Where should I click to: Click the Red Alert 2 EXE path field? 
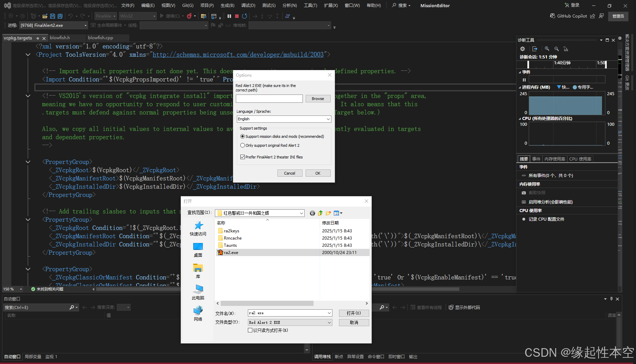(269, 99)
